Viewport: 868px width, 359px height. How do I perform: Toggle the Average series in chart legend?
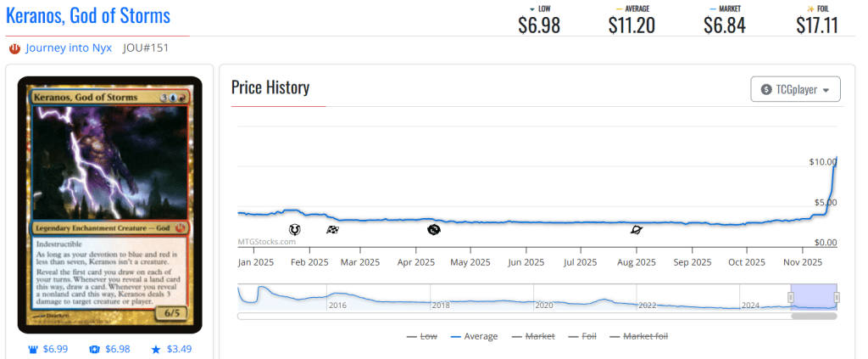click(475, 337)
